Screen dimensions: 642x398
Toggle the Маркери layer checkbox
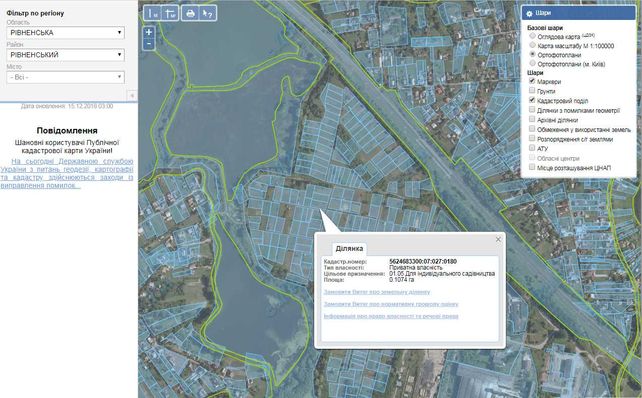(532, 81)
